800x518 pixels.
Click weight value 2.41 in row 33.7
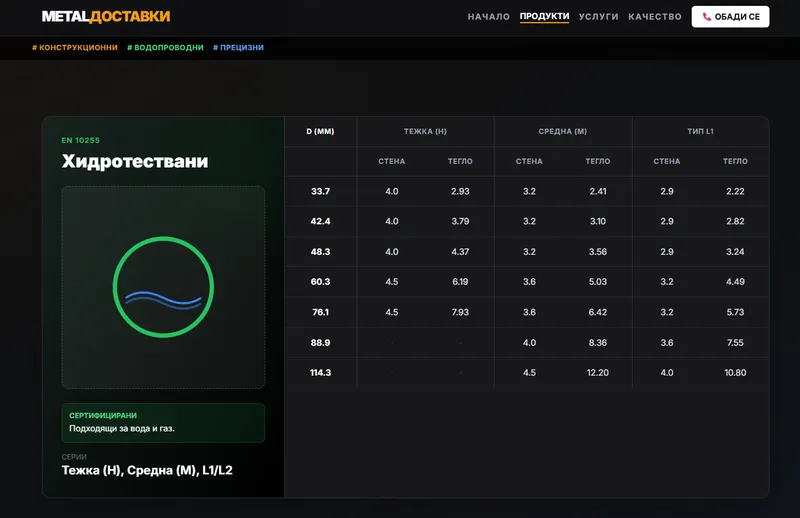[x=598, y=191]
